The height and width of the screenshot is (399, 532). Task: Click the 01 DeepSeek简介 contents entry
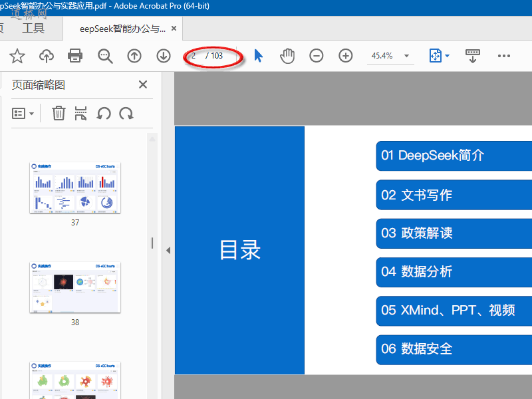(454, 156)
